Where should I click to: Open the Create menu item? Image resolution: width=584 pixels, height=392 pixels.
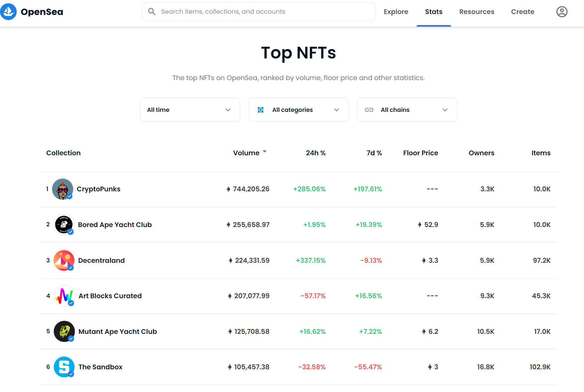(523, 12)
